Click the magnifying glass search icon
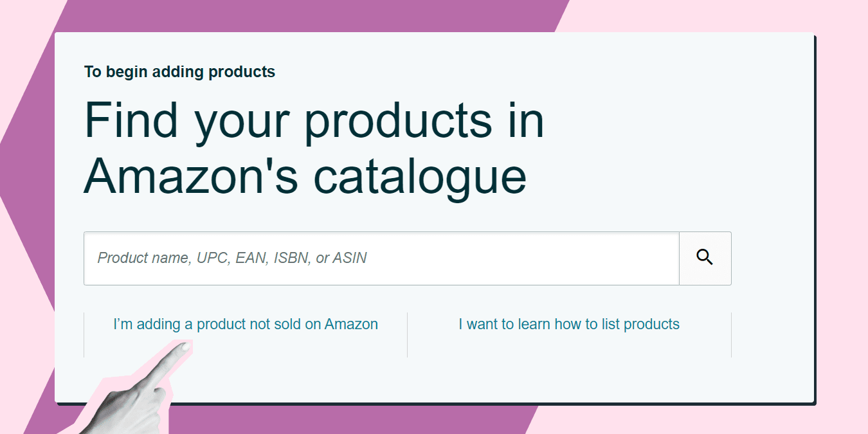This screenshot has width=868, height=434. [705, 258]
